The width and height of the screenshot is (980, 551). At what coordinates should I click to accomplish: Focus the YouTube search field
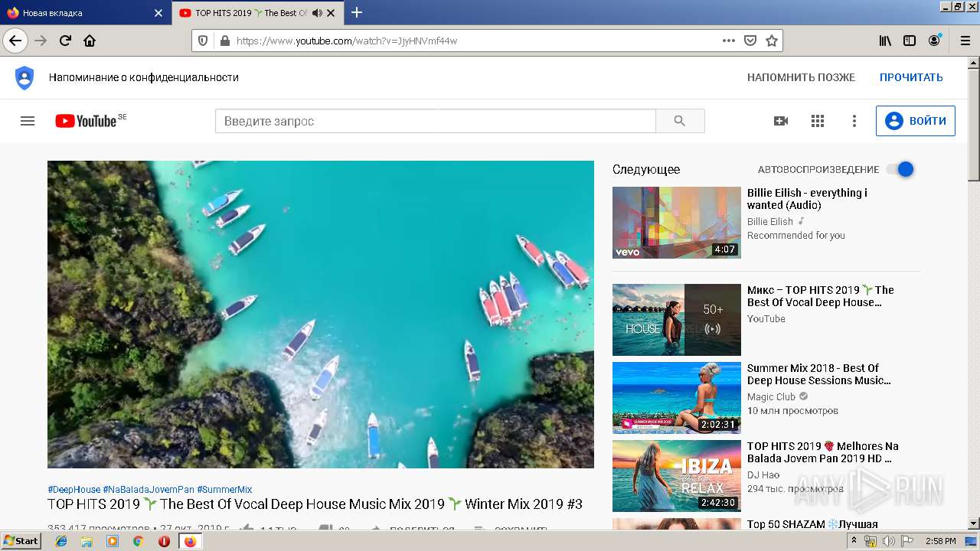click(436, 121)
